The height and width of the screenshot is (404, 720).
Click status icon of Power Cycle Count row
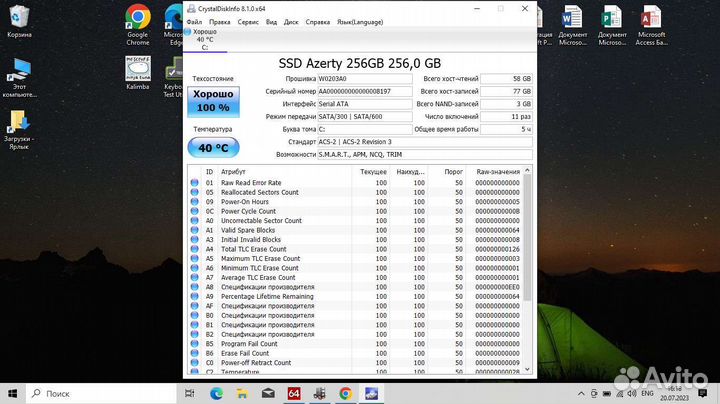point(195,211)
